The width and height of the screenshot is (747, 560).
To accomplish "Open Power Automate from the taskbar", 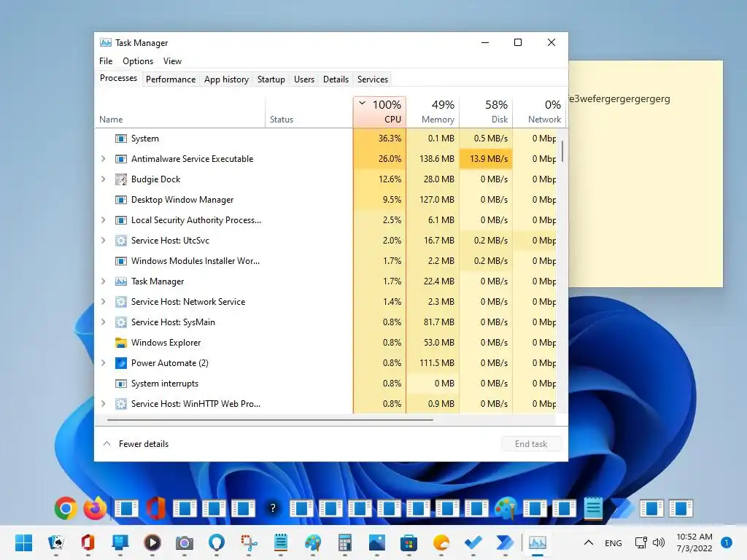I will 505,542.
